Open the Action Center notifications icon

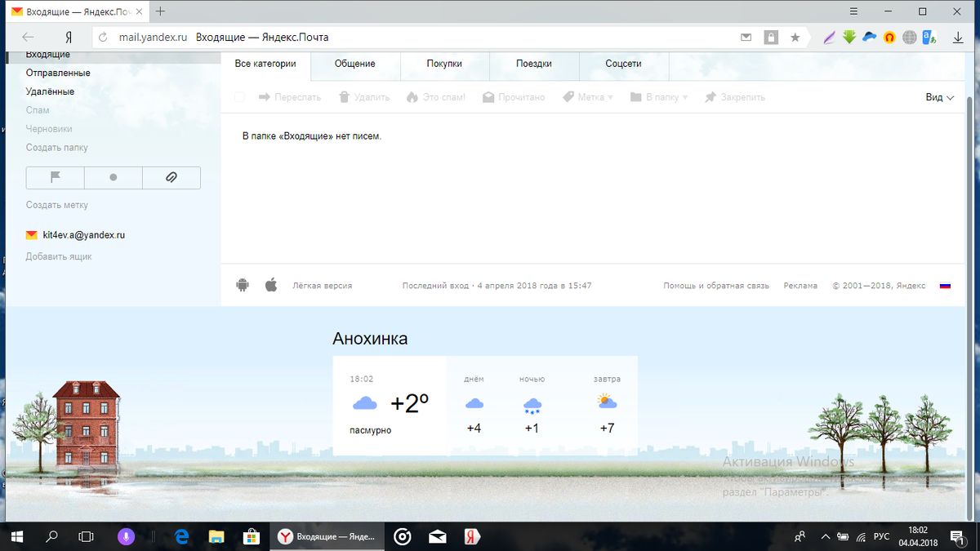coord(958,536)
